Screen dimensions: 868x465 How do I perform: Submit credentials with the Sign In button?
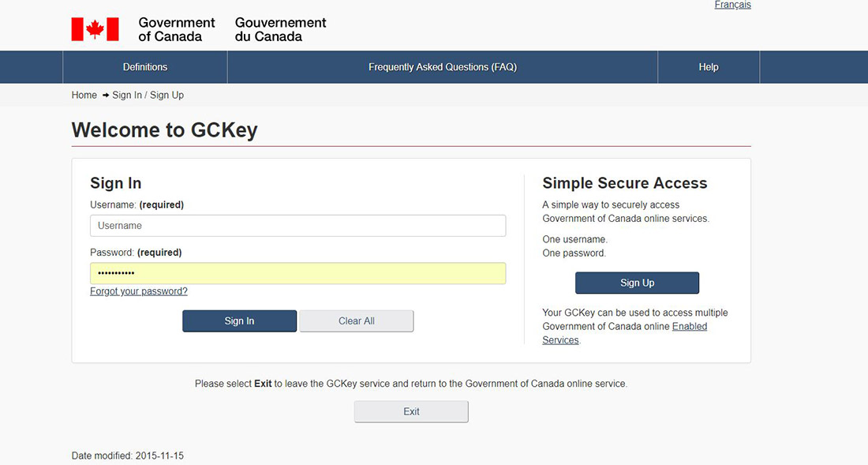(x=239, y=321)
